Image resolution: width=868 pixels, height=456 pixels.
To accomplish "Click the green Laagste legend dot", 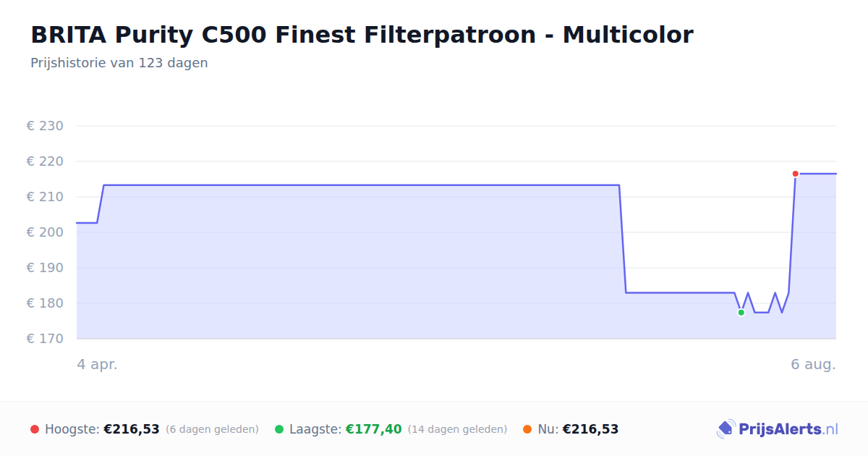I will [279, 429].
